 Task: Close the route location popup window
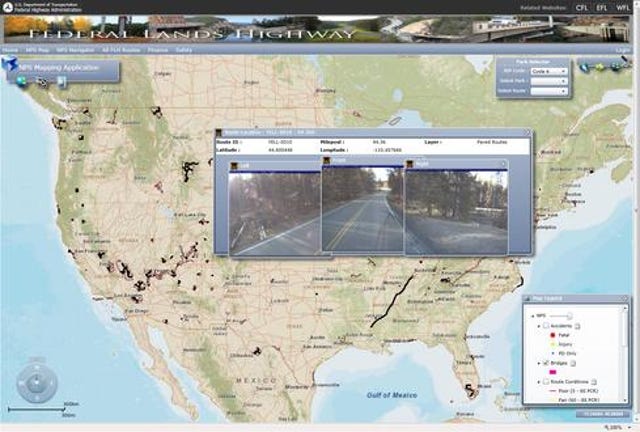[527, 132]
